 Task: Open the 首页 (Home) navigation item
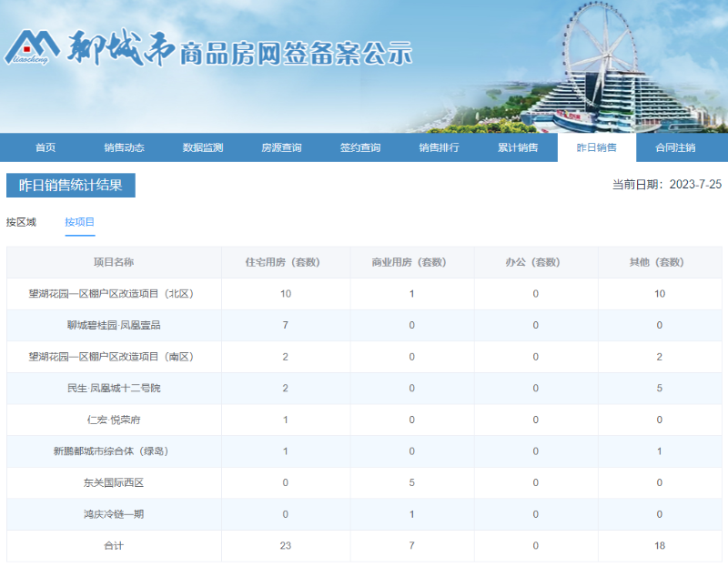[x=45, y=147]
